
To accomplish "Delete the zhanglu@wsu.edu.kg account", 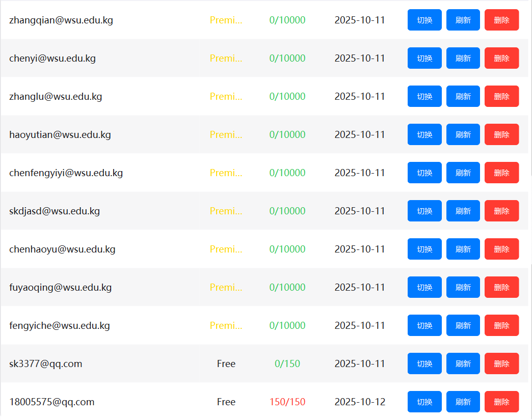I will pos(501,96).
